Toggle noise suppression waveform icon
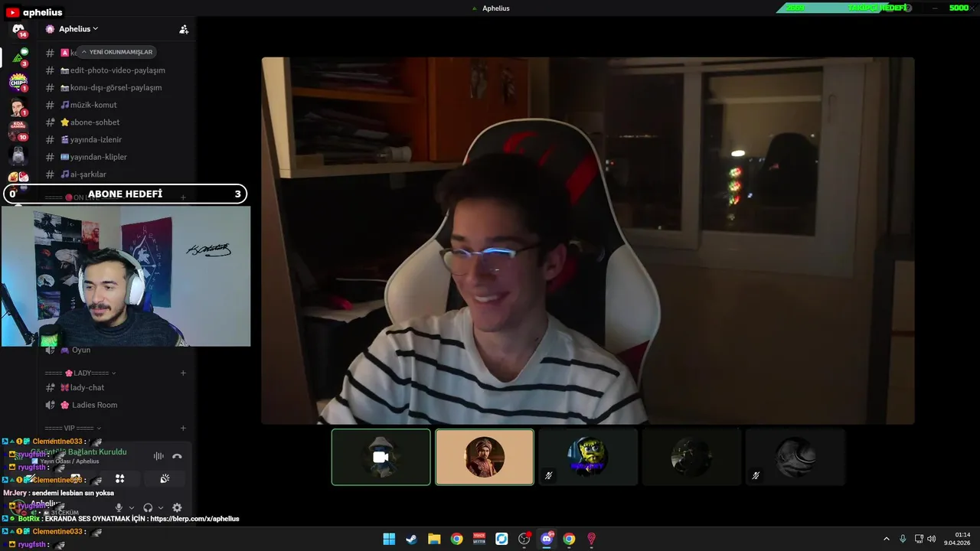Image resolution: width=980 pixels, height=551 pixels. click(x=158, y=456)
